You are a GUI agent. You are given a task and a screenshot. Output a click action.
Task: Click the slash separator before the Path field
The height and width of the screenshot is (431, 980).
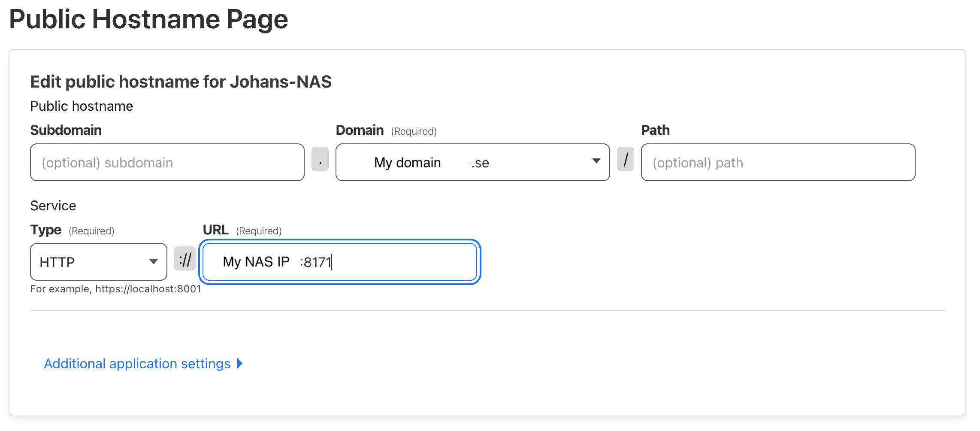point(626,159)
